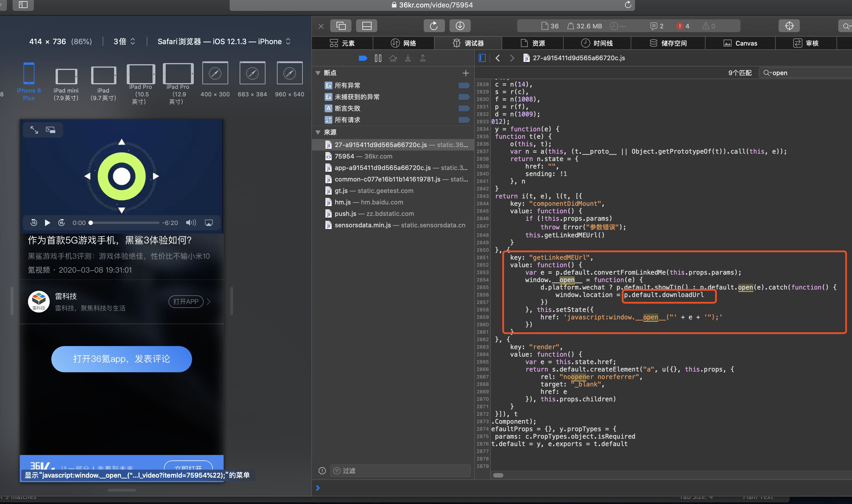Click the 打开APP button
The height and width of the screenshot is (504, 852).
pos(186,301)
